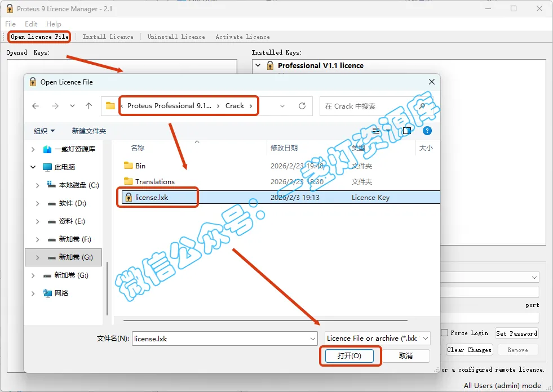Toggle Force Login checkbox
Screen dimensions: 553x392
pyautogui.click(x=445, y=333)
